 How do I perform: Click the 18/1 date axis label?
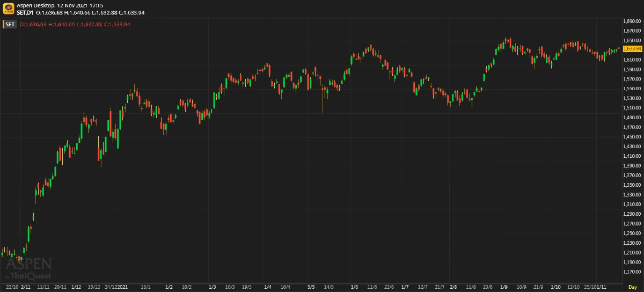(145, 287)
